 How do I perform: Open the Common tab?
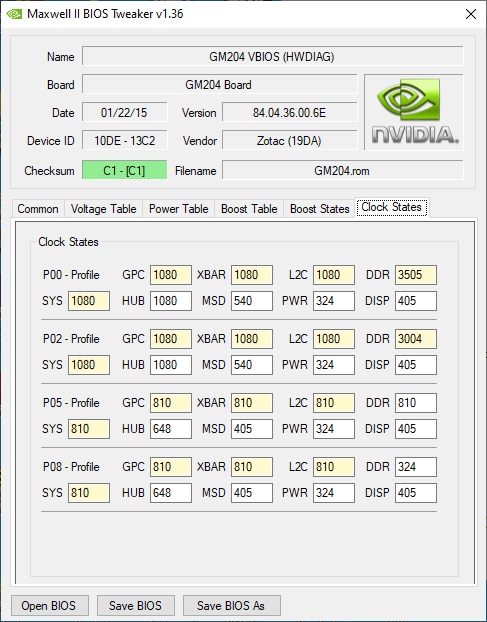click(38, 209)
